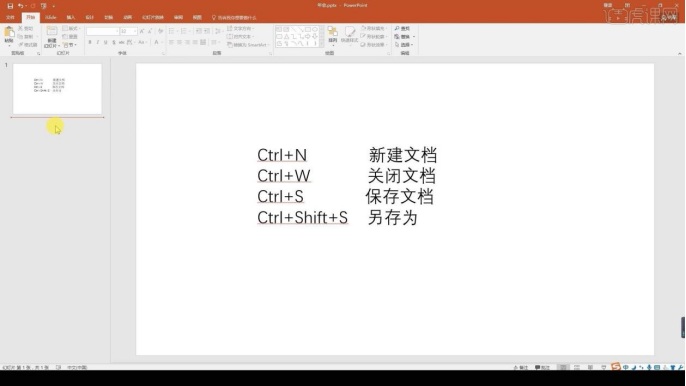Viewport: 686px width, 386px height.
Task: Switch to the 审阅 (Review) ribbon tab
Action: [x=178, y=18]
